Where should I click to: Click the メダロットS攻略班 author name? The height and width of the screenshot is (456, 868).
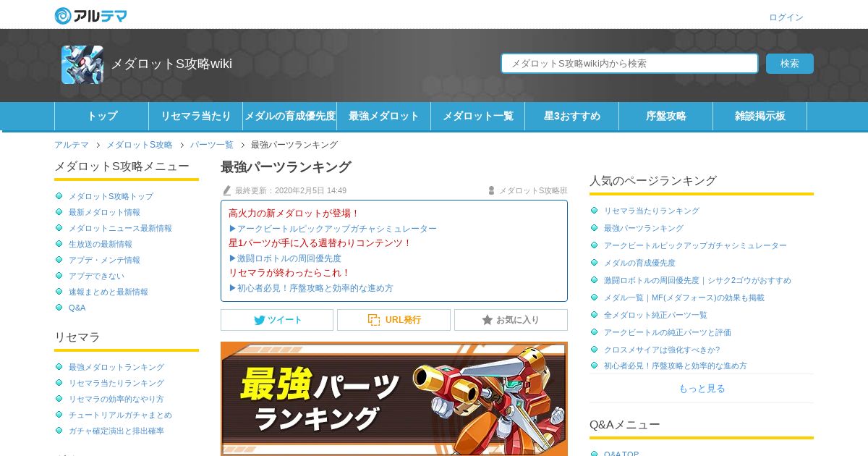tap(533, 190)
